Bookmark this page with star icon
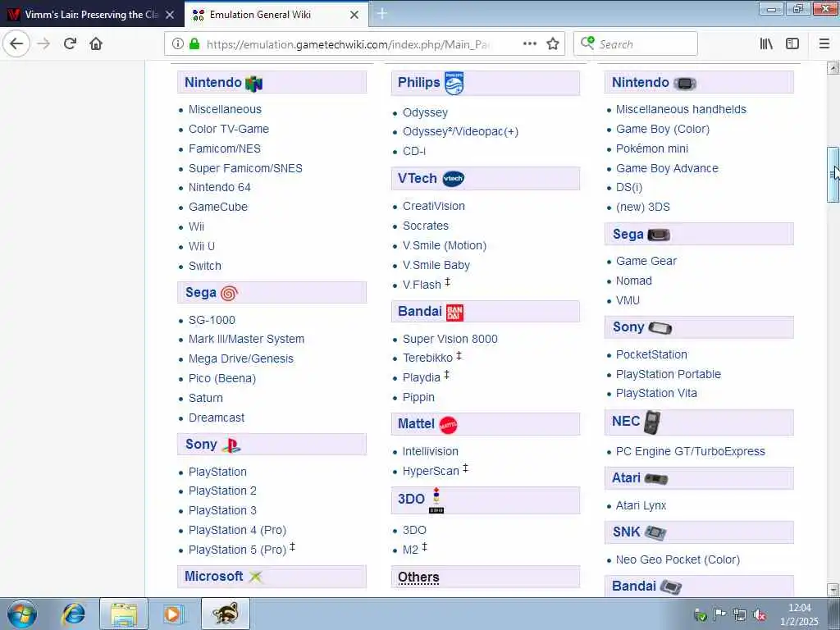The height and width of the screenshot is (630, 840). (553, 44)
